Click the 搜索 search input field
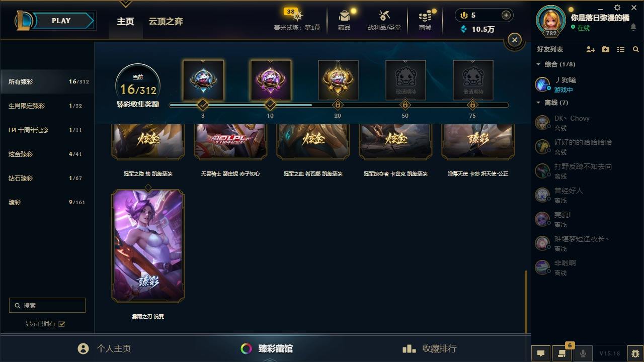The image size is (644, 362). click(x=47, y=305)
